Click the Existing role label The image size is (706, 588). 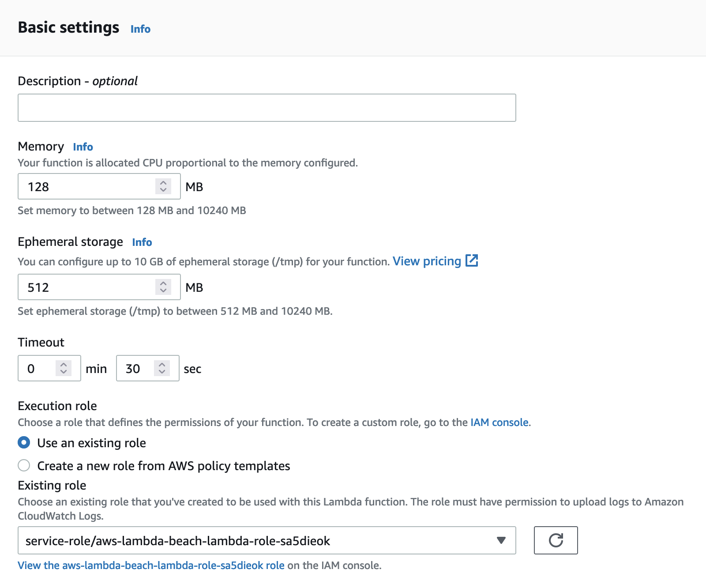[52, 485]
